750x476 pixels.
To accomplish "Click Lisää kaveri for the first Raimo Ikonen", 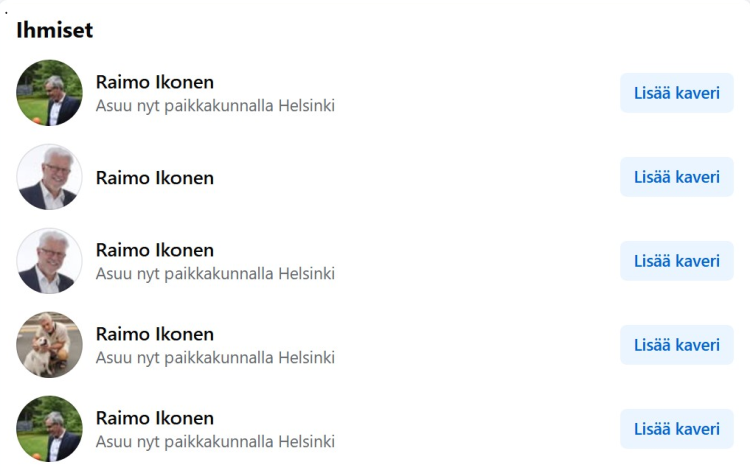I will (x=676, y=93).
